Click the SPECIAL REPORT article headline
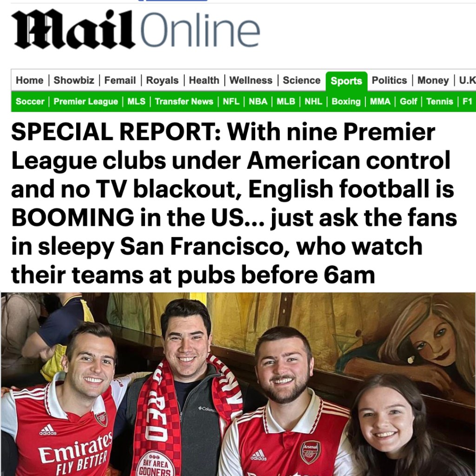The width and height of the screenshot is (476, 476). coord(234,204)
